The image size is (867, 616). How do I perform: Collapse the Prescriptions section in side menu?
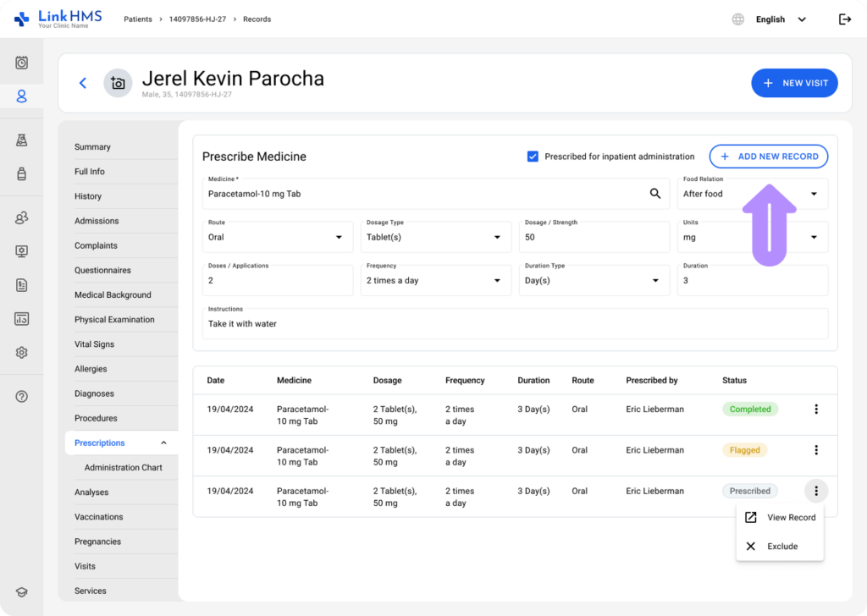point(163,443)
